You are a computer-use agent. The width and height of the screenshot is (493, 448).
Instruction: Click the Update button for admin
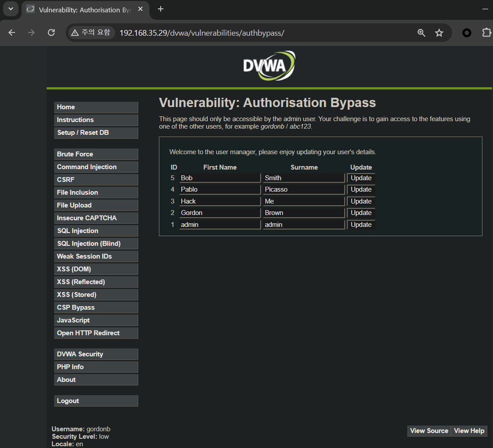(x=361, y=225)
